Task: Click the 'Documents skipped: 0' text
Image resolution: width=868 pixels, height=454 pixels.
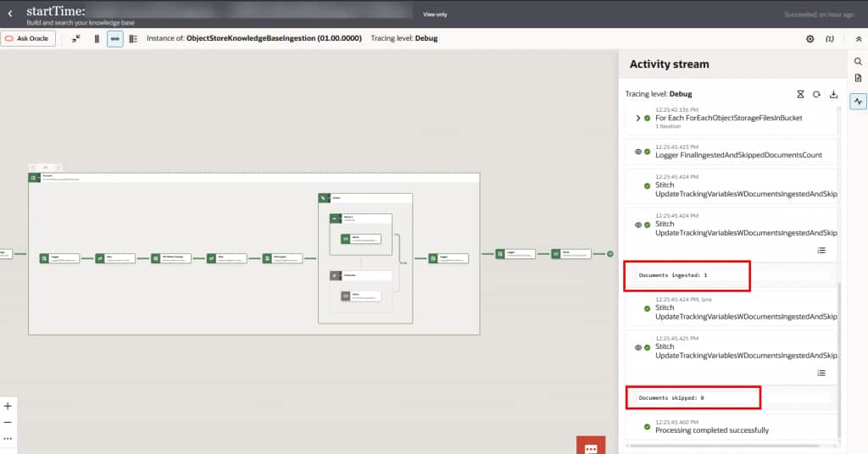Action: pos(671,398)
